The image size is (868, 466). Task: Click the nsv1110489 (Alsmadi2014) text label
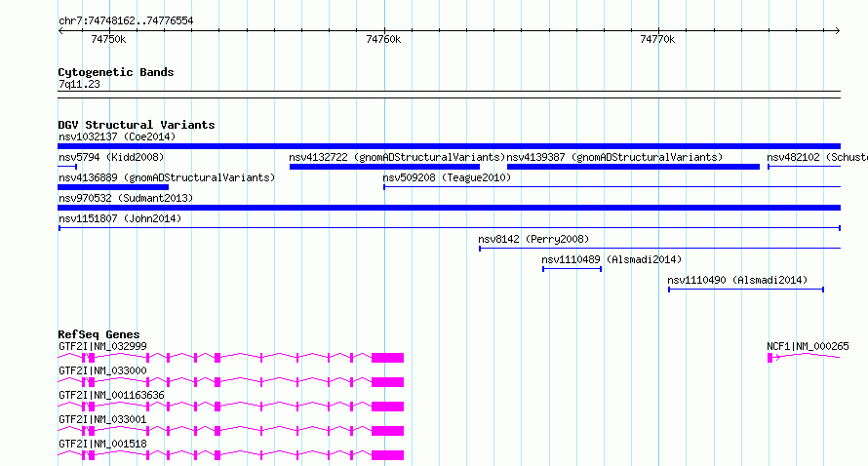coord(612,259)
